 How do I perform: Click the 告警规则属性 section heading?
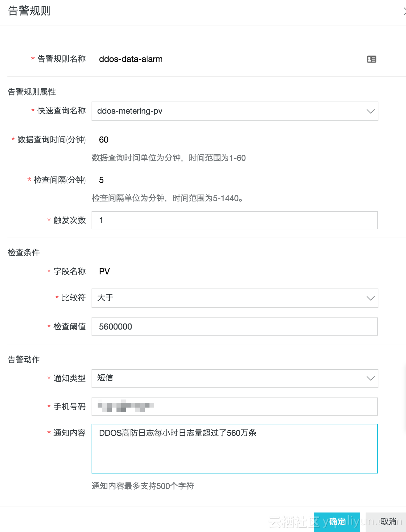32,92
